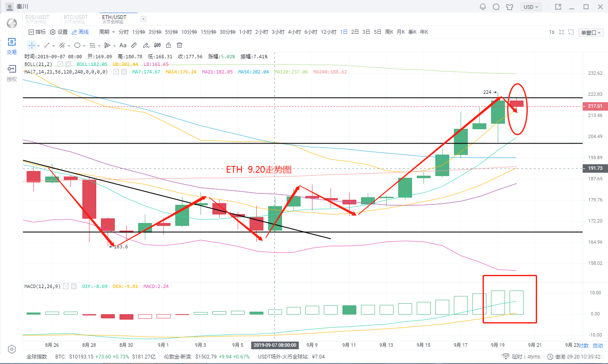Click the 全球指数 global index label
The height and width of the screenshot is (364, 608).
[x=37, y=357]
